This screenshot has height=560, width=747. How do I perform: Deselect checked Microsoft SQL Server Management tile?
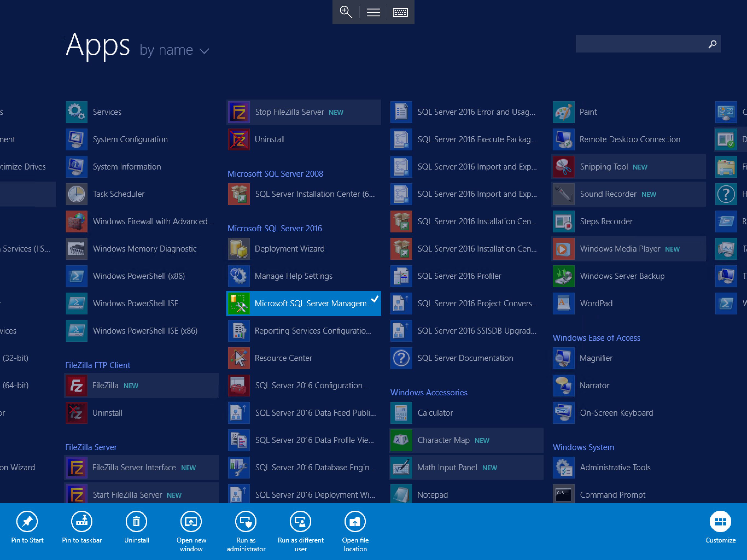click(304, 303)
